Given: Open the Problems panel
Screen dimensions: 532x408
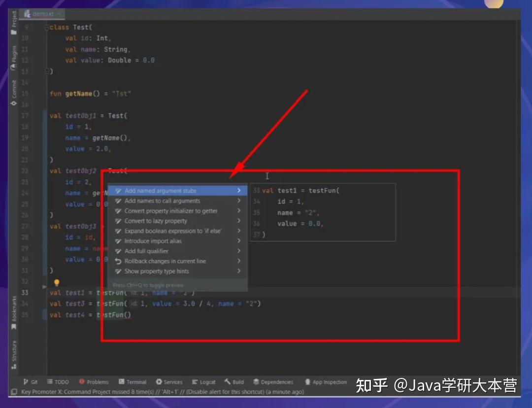Looking at the screenshot, I should click(94, 381).
